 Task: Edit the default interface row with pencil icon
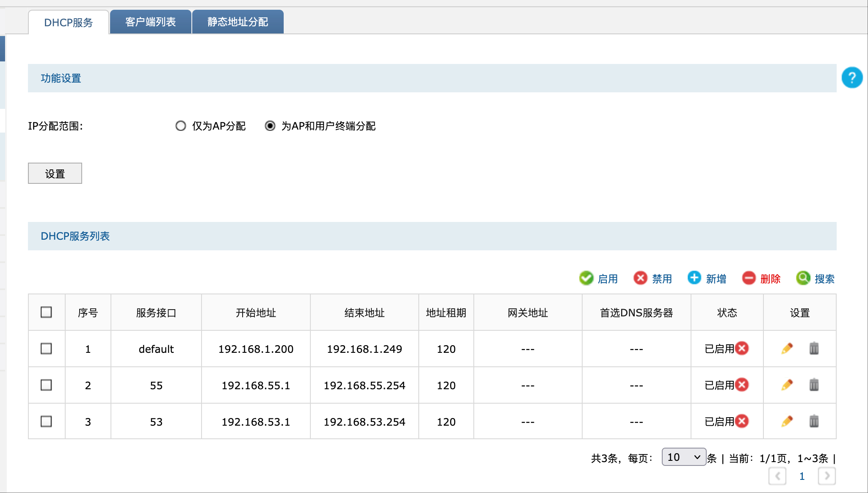coord(787,349)
